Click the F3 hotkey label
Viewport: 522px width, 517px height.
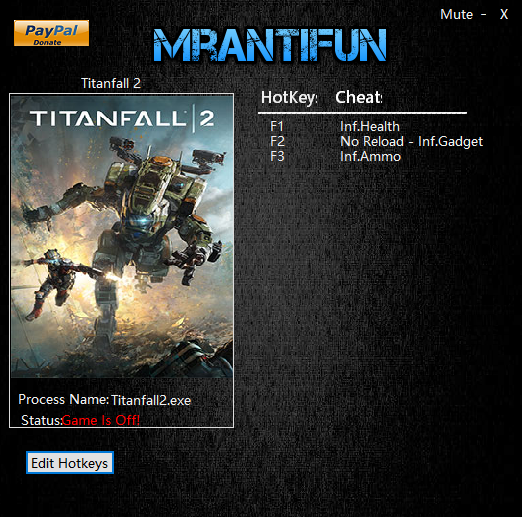click(277, 156)
